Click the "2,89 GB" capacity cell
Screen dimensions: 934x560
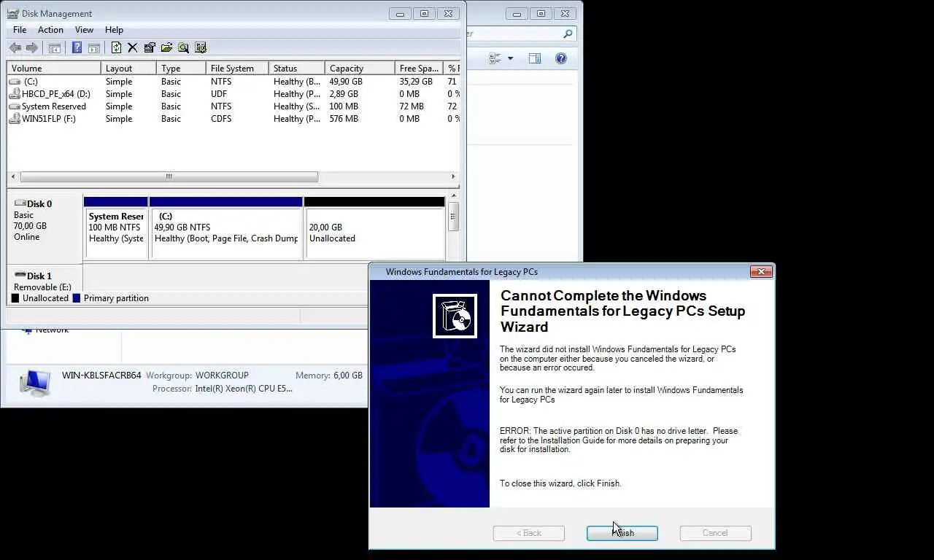click(344, 94)
